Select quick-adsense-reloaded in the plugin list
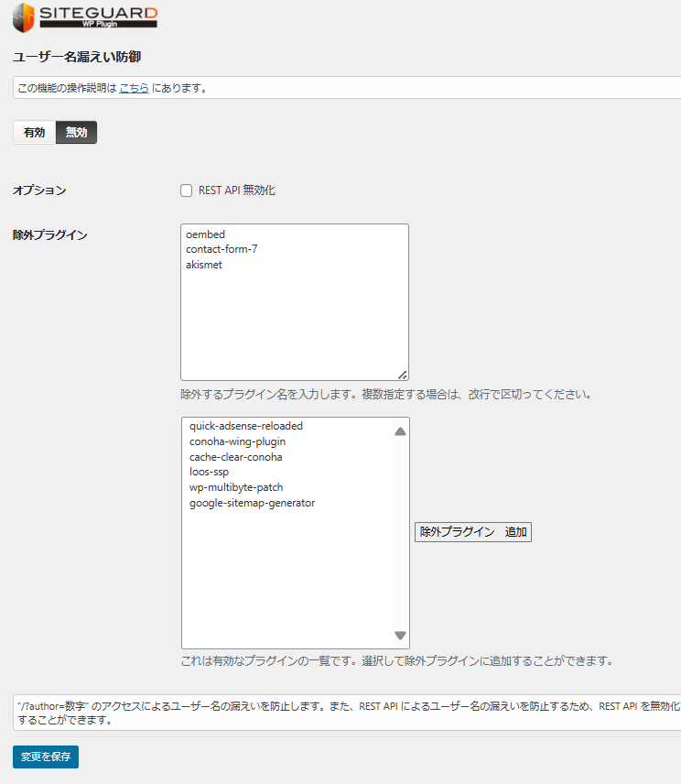This screenshot has height=784, width=681. click(246, 426)
